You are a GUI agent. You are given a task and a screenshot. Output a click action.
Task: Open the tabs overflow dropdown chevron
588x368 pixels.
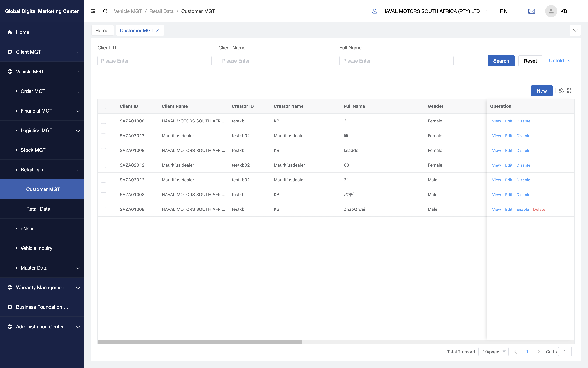(575, 30)
